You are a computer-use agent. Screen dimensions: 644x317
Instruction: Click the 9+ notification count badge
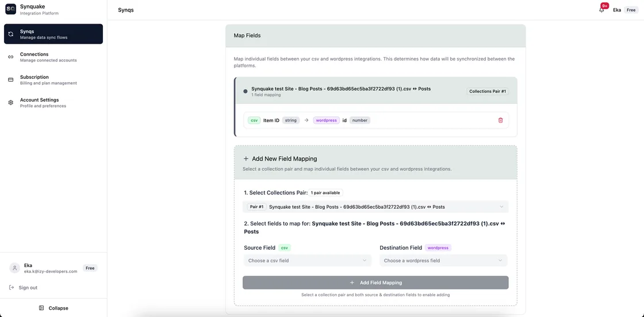[604, 6]
